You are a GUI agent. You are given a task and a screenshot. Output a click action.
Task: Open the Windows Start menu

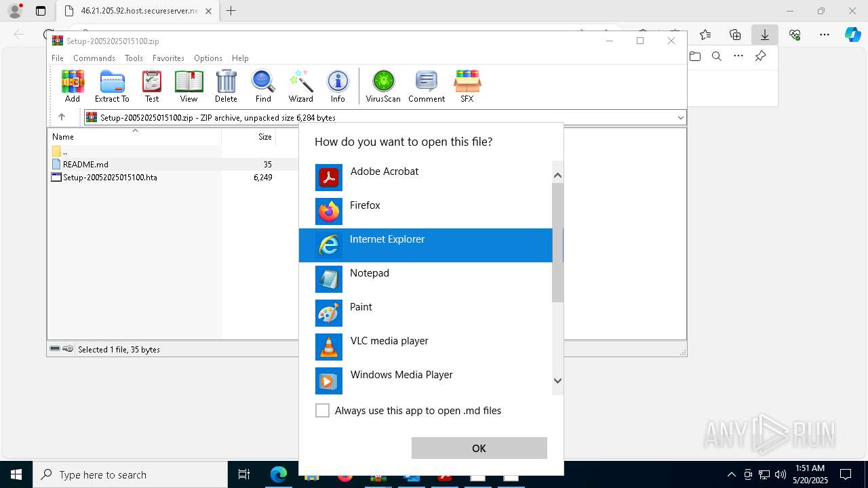[x=16, y=474]
